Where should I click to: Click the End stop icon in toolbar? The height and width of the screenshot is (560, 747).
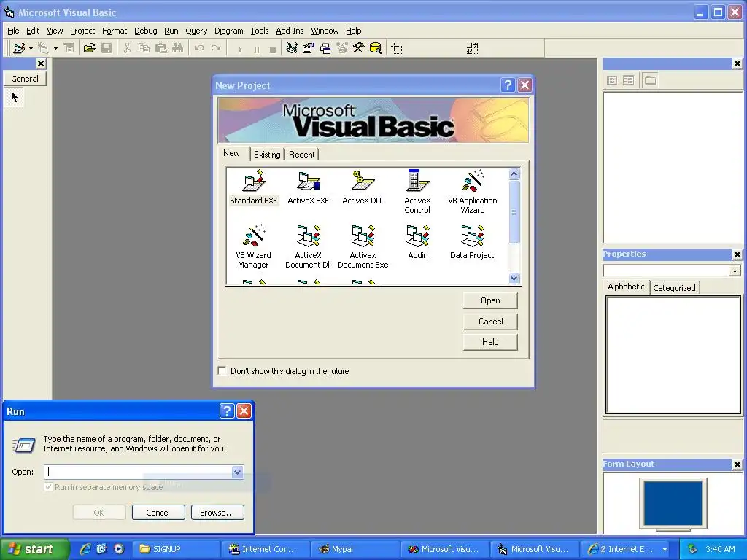(273, 49)
